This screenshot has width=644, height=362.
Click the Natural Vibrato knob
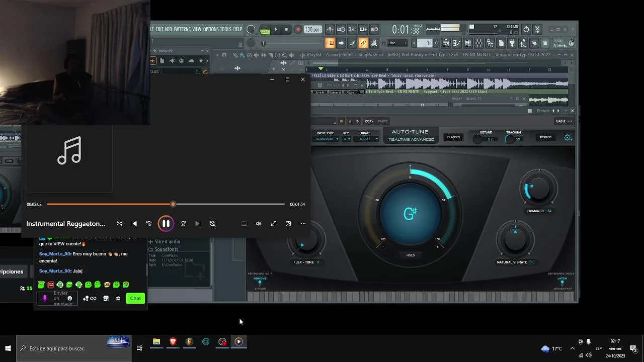(x=515, y=240)
